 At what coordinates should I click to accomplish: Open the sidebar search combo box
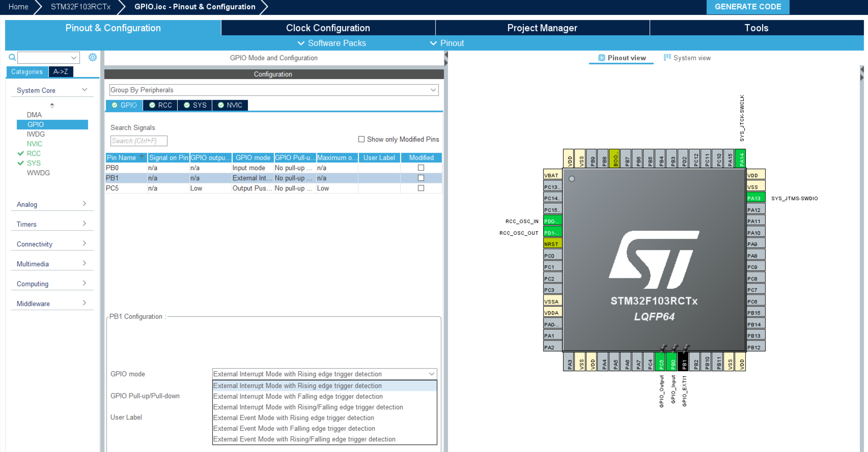pos(49,57)
